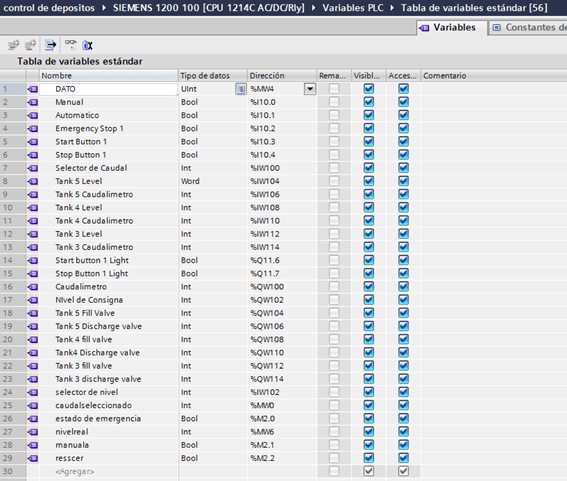Click data type selector icon for DATO
The height and width of the screenshot is (481, 567).
[240, 89]
